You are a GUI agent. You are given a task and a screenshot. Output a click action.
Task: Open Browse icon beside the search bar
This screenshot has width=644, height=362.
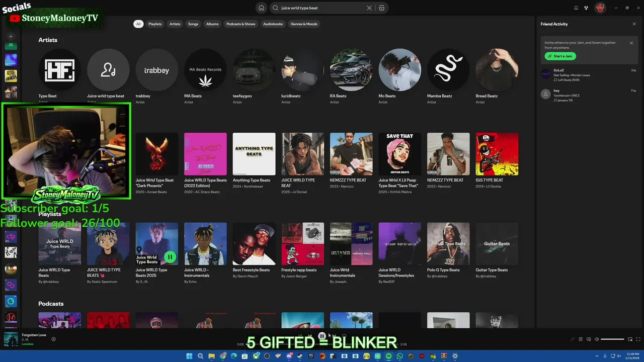381,8
